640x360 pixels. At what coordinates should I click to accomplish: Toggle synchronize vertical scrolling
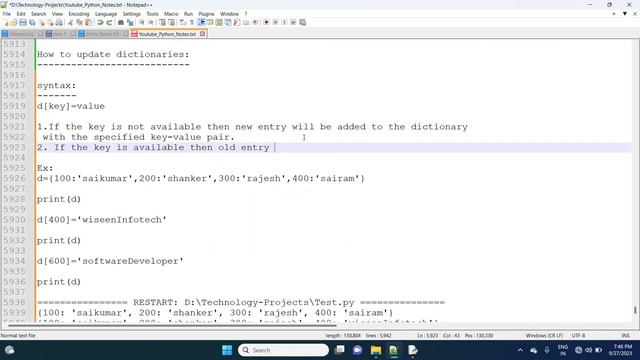click(162, 22)
